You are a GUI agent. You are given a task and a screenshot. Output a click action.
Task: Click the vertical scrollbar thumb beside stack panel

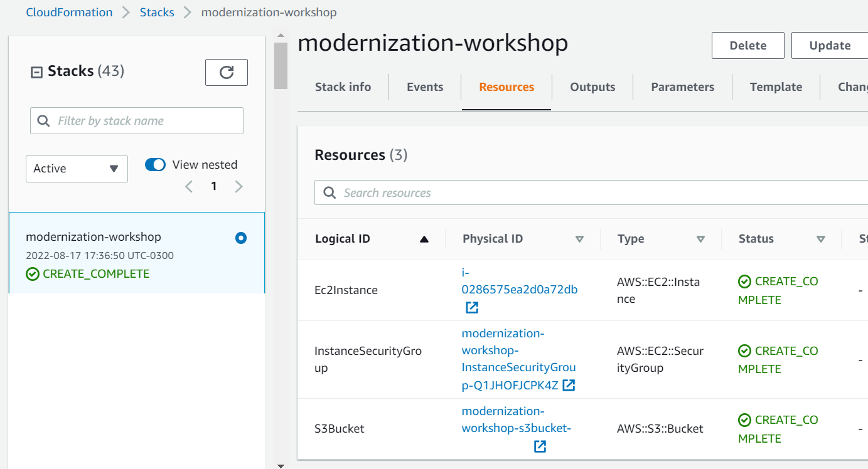pos(281,66)
